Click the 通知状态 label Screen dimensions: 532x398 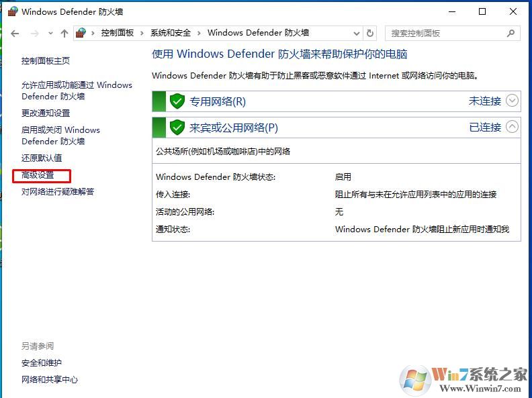tap(173, 230)
